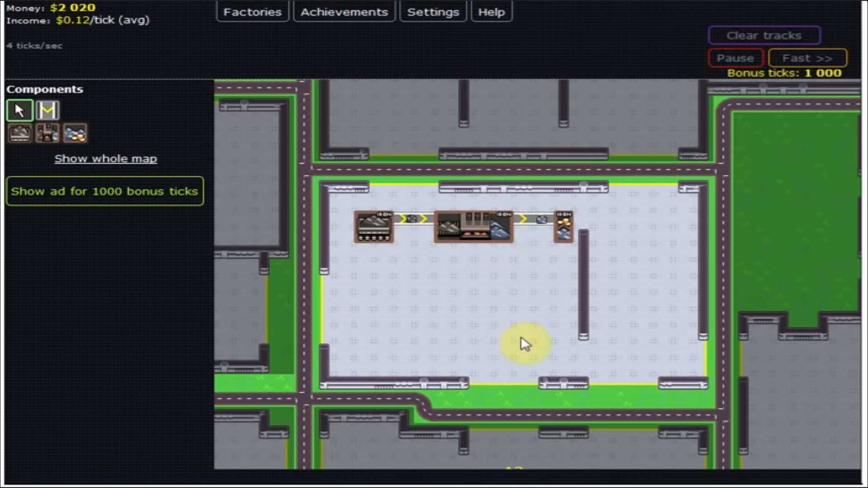Open the Settings menu
The height and width of the screenshot is (488, 868).
coord(433,12)
